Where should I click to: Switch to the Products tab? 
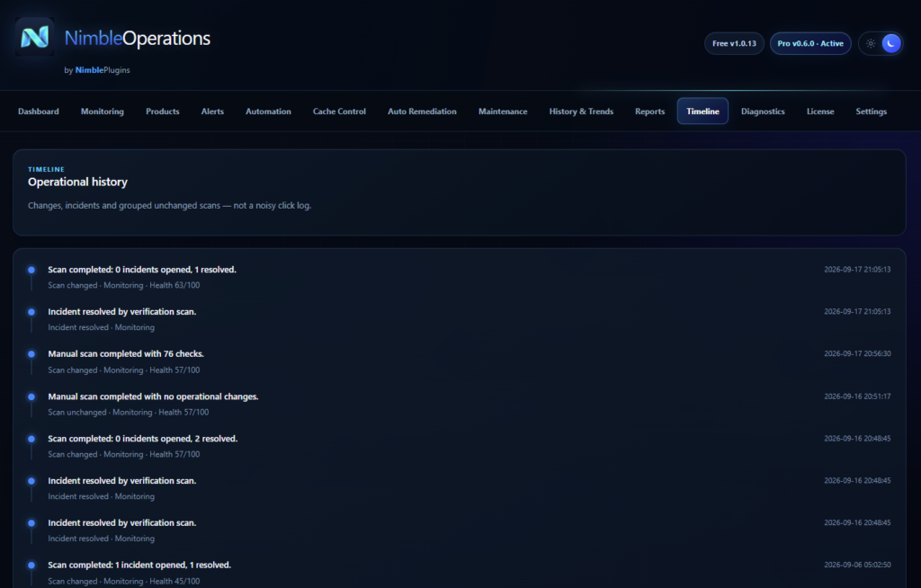pos(162,111)
